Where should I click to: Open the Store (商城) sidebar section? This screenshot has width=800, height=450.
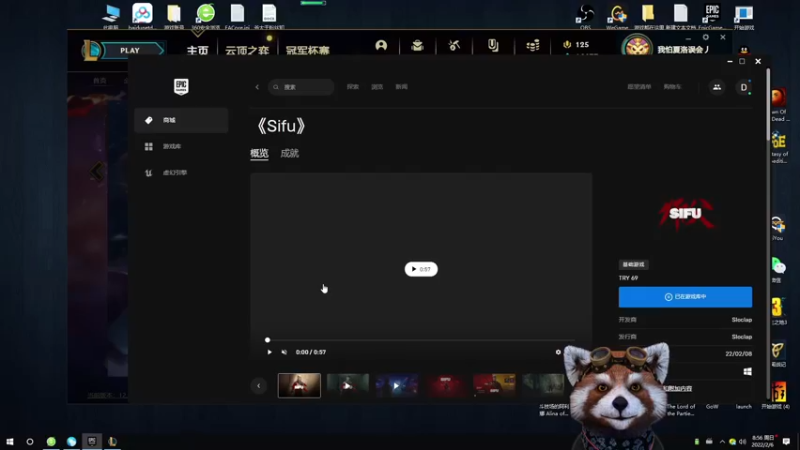(x=181, y=120)
